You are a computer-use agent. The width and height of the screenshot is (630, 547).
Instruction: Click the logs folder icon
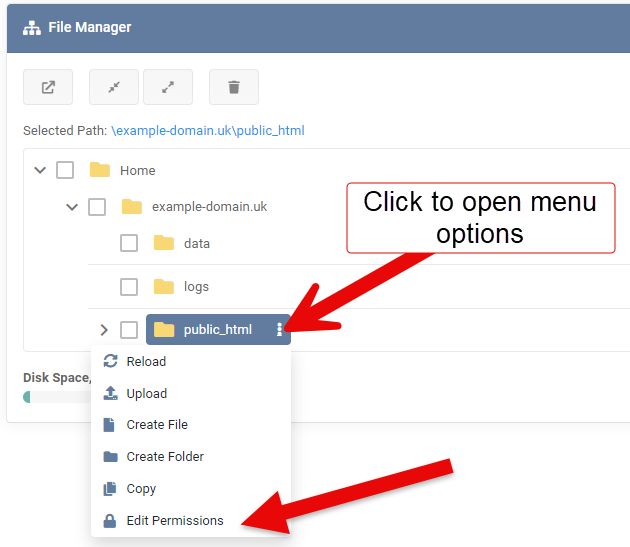click(164, 287)
